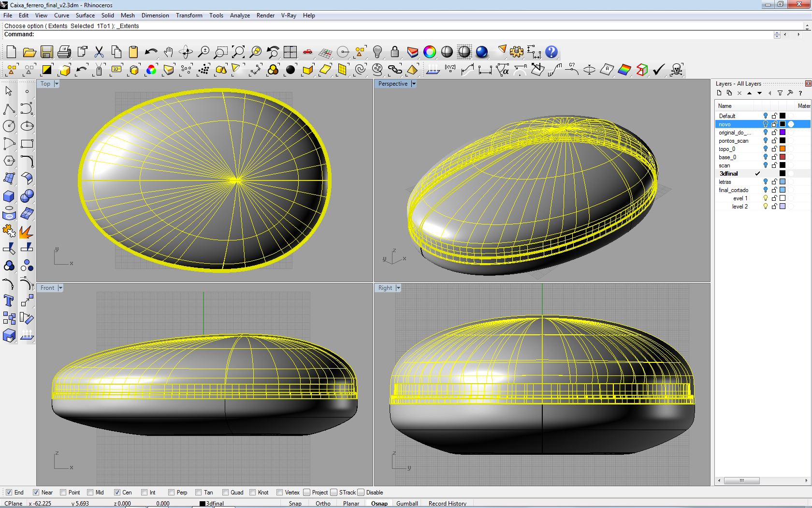This screenshot has height=508, width=812.
Task: Click the Undo arrow icon
Action: [151, 52]
